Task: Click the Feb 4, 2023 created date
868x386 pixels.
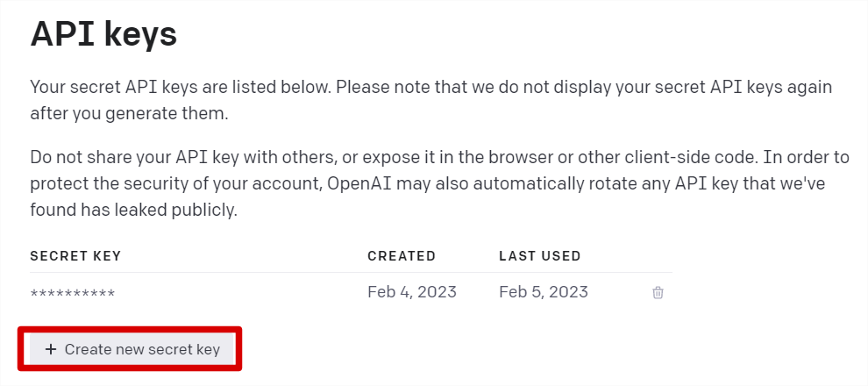Action: (412, 292)
